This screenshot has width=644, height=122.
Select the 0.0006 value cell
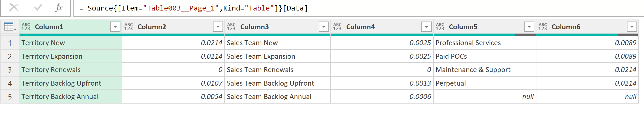382,97
